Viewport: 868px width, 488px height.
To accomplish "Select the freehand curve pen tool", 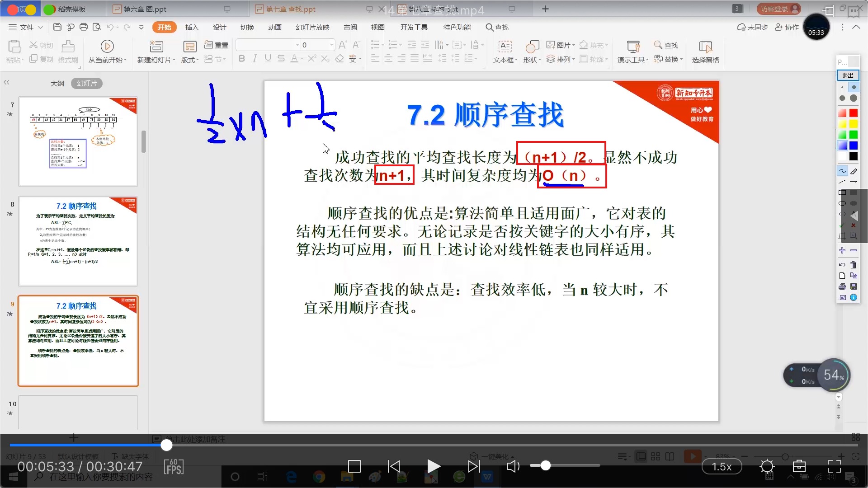I will [x=842, y=171].
